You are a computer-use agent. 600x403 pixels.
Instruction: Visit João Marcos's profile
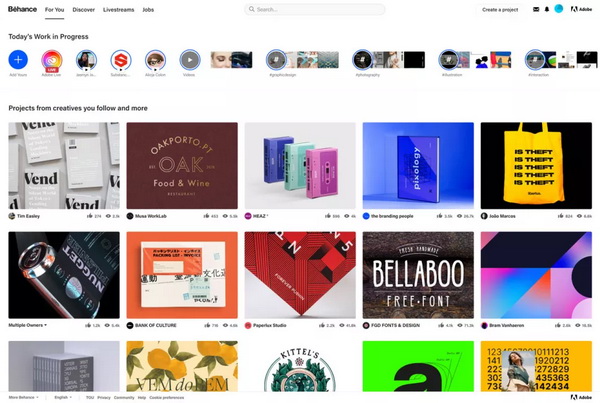click(502, 216)
